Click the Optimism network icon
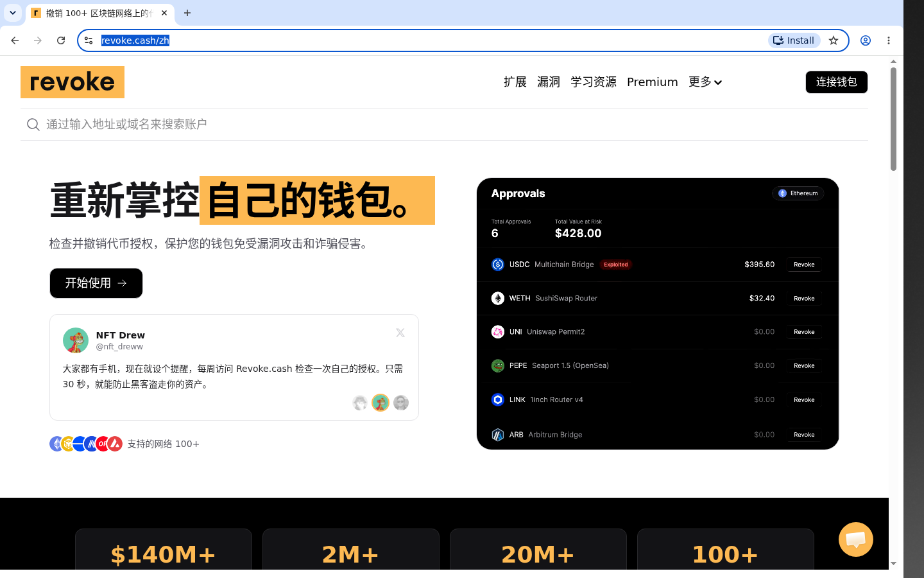 point(103,444)
